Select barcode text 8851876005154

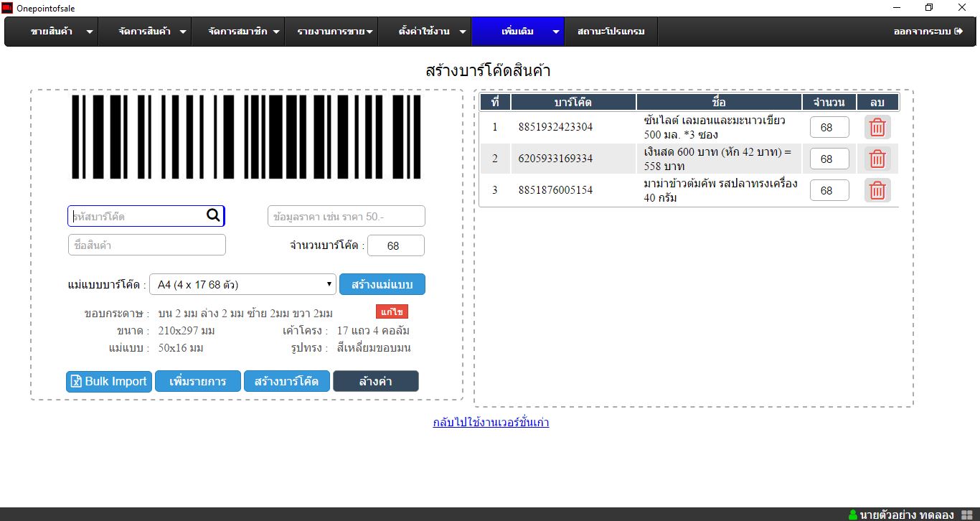tap(555, 190)
